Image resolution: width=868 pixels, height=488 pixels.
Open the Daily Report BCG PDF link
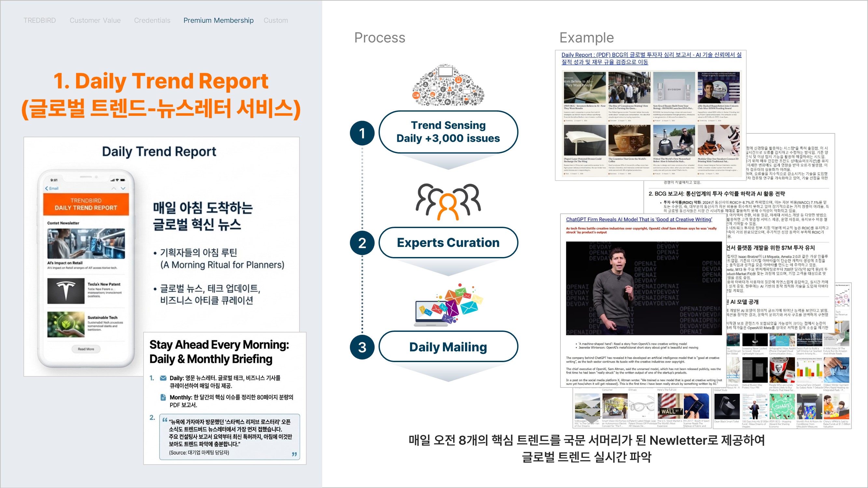pyautogui.click(x=651, y=58)
